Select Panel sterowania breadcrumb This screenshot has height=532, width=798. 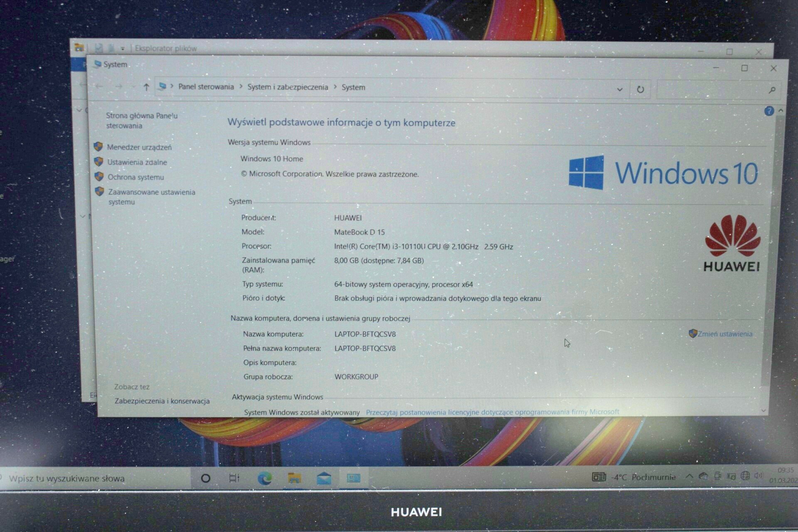point(206,86)
